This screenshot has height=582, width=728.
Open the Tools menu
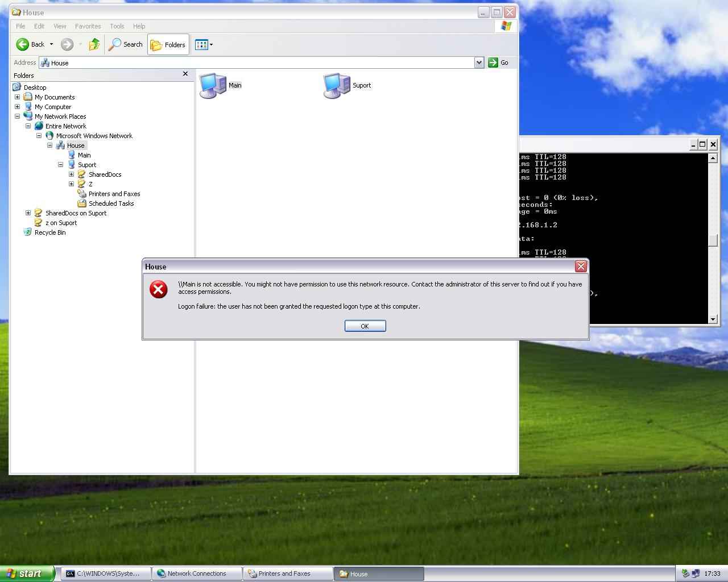pyautogui.click(x=117, y=26)
